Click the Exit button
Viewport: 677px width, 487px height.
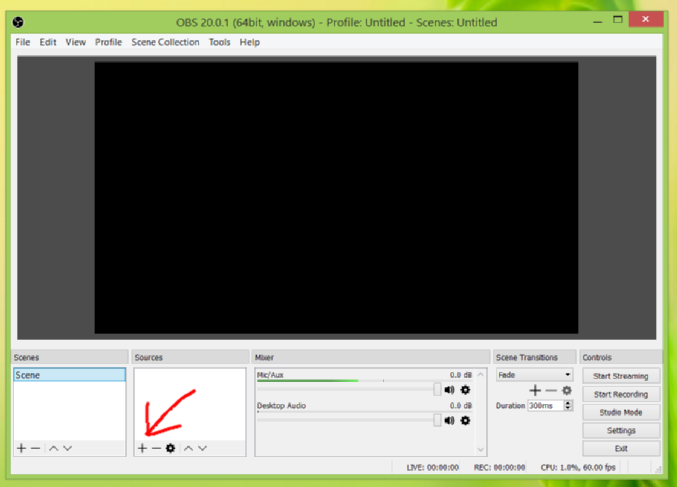621,449
